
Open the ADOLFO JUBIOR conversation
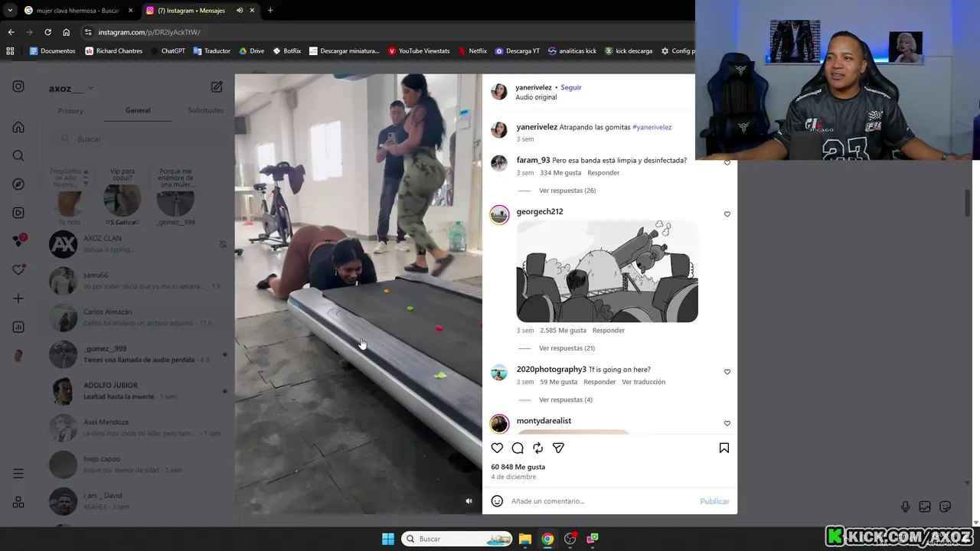coord(138,391)
